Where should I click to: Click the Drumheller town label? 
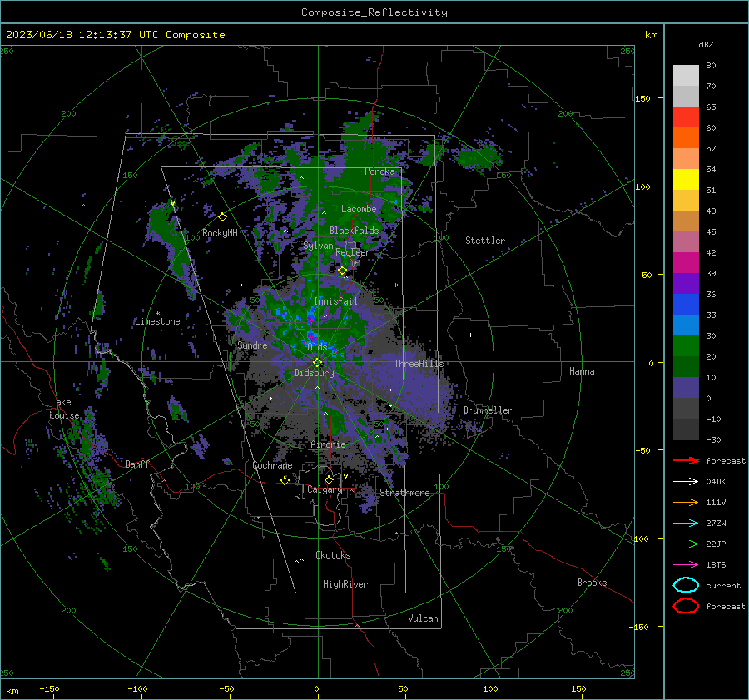pos(488,410)
